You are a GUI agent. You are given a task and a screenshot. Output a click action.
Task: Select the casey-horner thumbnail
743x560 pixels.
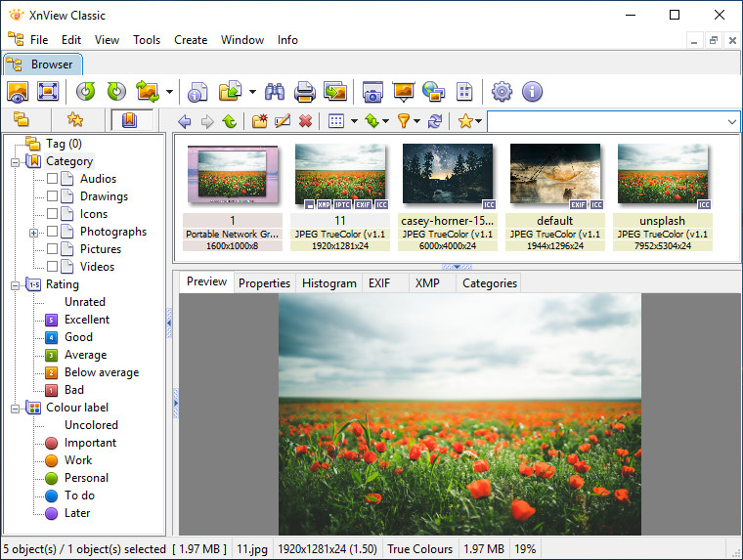(x=448, y=197)
